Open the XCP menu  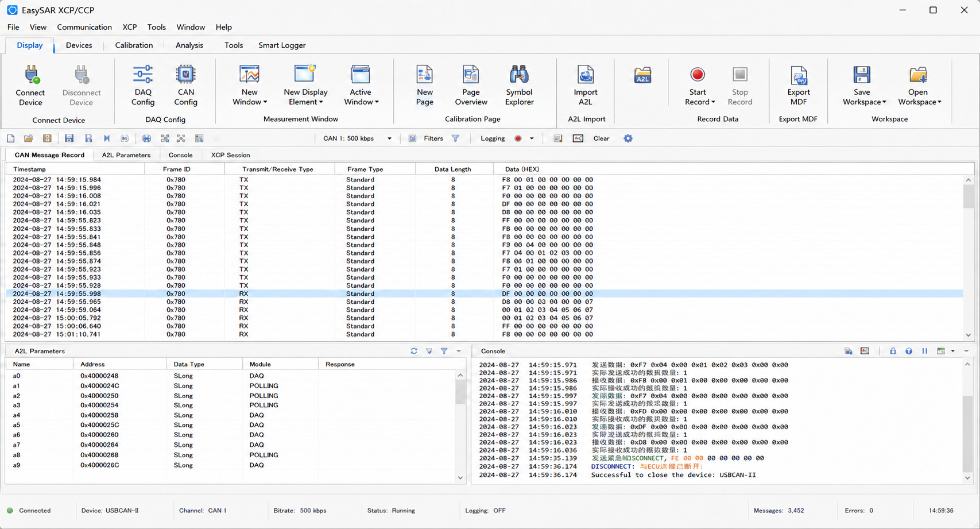click(x=129, y=27)
